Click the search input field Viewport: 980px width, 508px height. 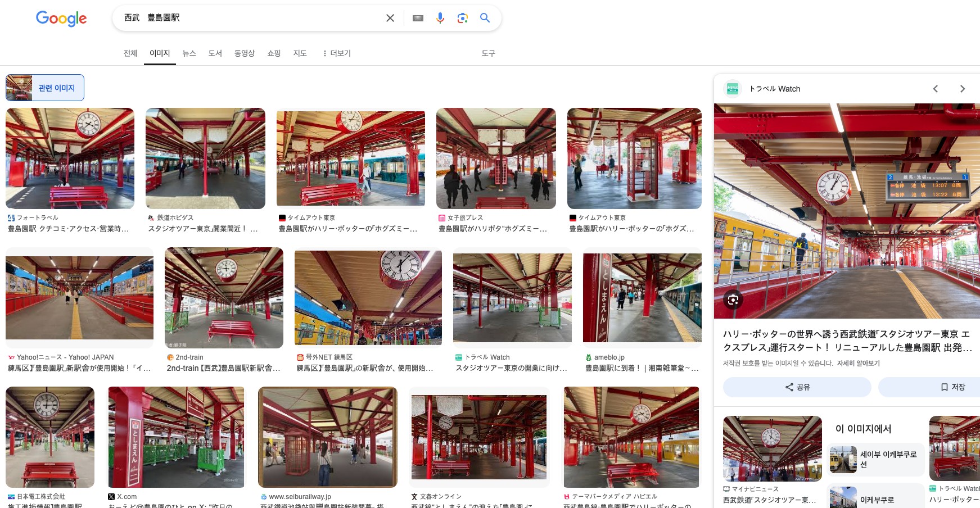(250, 18)
